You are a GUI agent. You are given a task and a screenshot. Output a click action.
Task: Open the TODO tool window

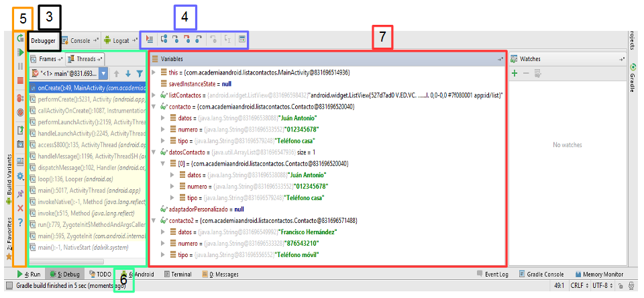click(100, 274)
